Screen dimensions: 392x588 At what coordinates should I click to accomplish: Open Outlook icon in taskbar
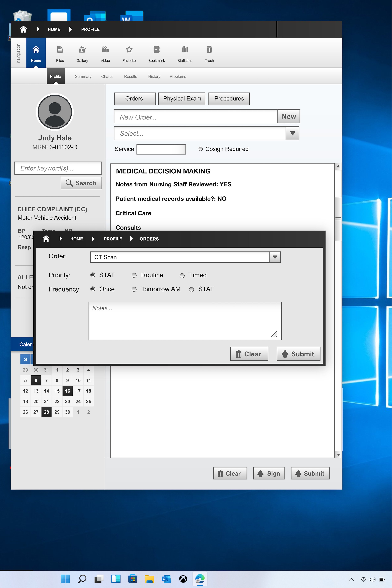tap(166, 579)
